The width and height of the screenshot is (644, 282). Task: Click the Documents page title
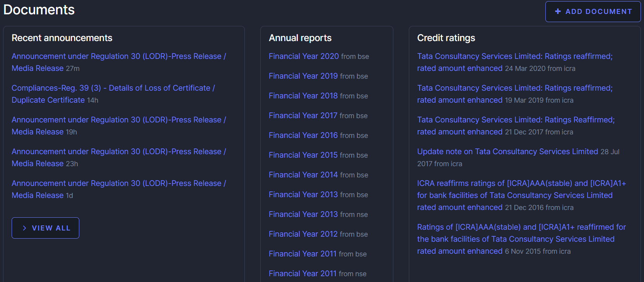39,10
